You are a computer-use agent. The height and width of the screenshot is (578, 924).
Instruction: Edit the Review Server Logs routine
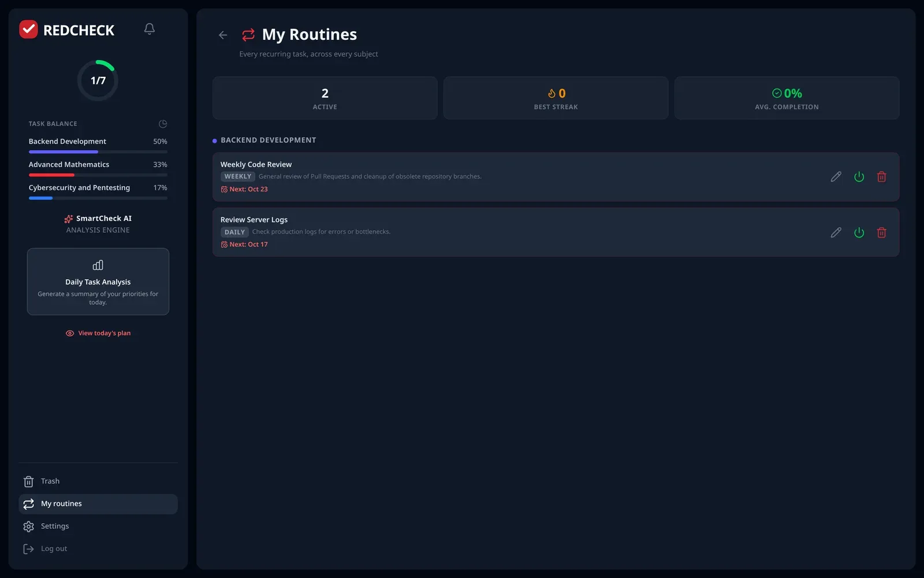pyautogui.click(x=836, y=232)
